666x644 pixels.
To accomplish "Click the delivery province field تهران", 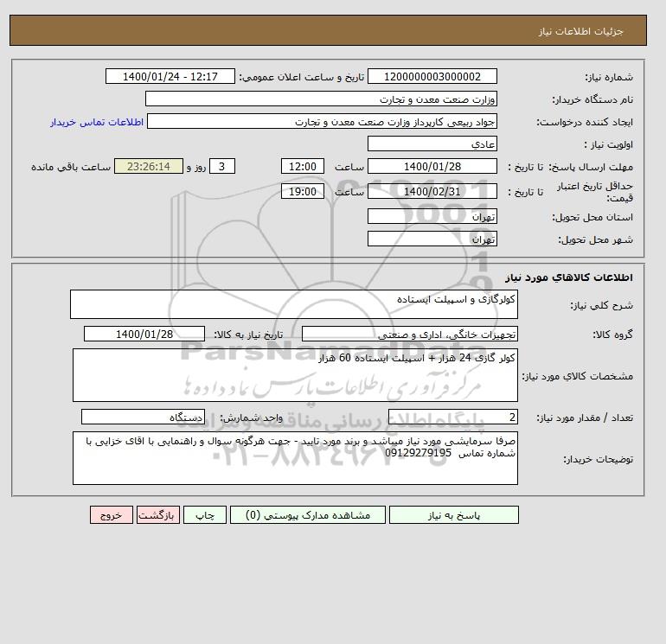I will click(x=432, y=216).
